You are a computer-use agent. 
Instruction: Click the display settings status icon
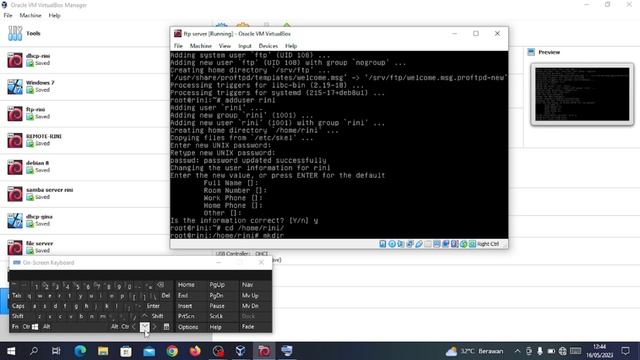point(437,244)
